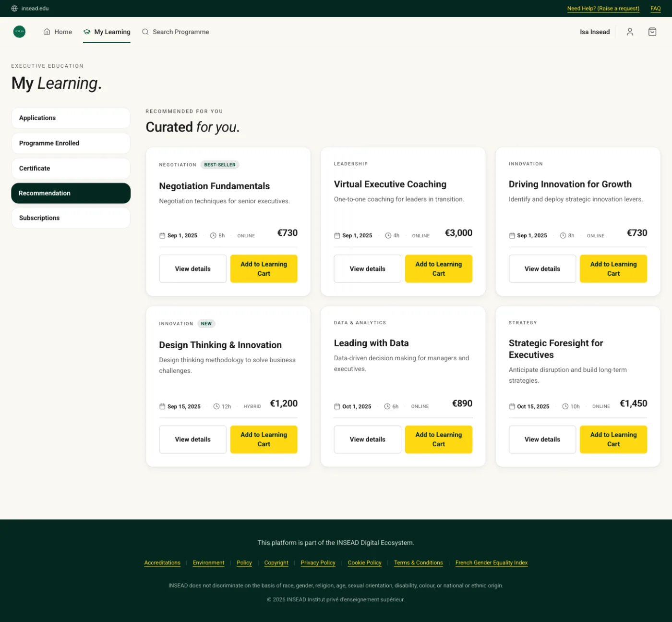View details for Driving Innovation for Growth
Image resolution: width=672 pixels, height=622 pixels.
(x=542, y=268)
